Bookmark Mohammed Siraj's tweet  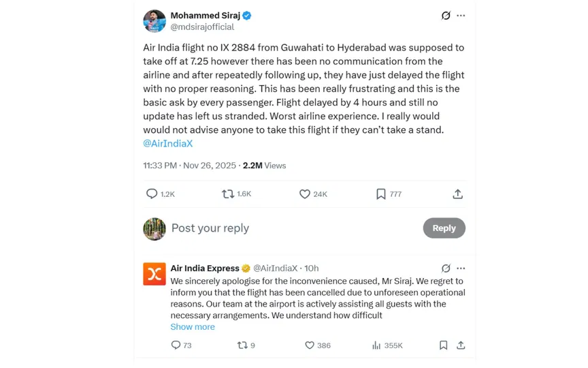pyautogui.click(x=381, y=194)
